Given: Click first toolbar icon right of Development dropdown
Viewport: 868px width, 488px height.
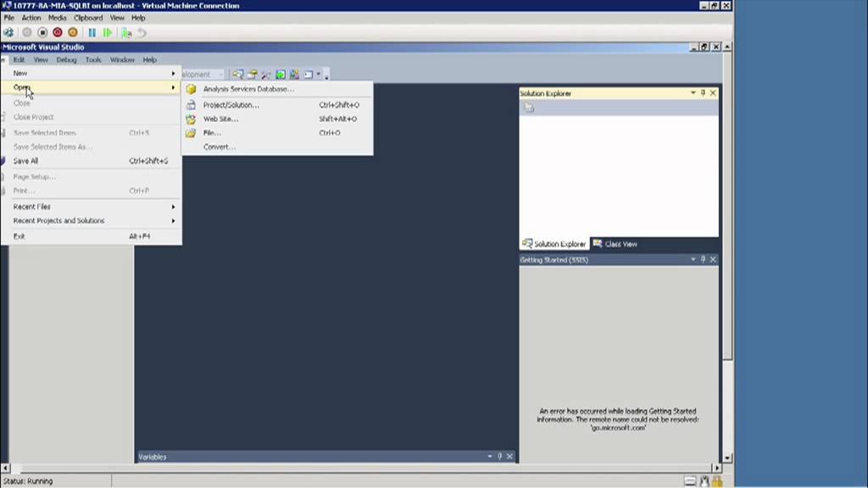Looking at the screenshot, I should click(238, 75).
